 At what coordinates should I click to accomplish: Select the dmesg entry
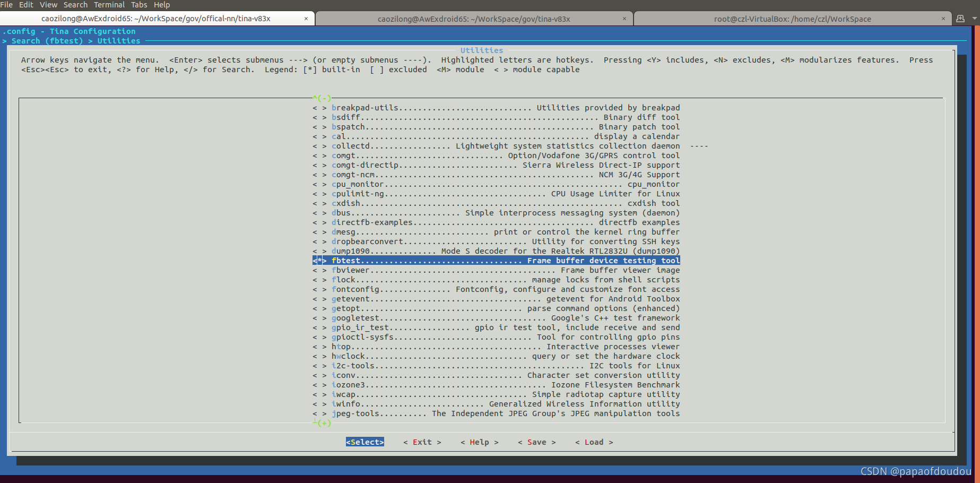(x=496, y=232)
